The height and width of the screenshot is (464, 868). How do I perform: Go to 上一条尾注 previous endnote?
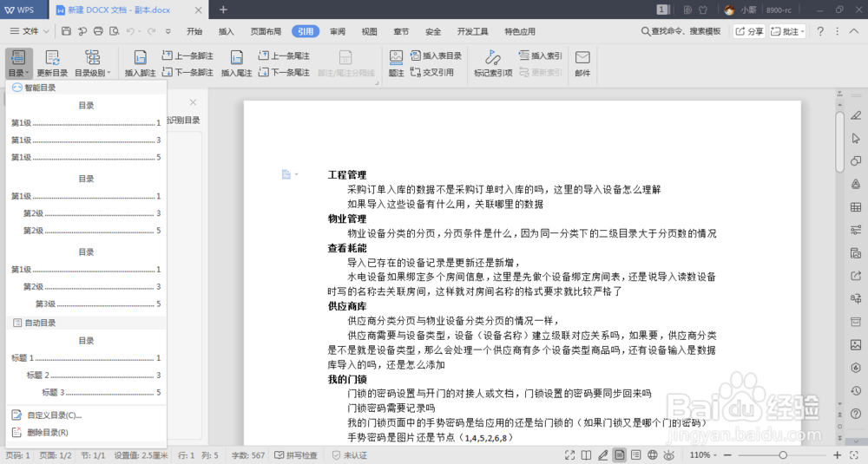coord(284,56)
